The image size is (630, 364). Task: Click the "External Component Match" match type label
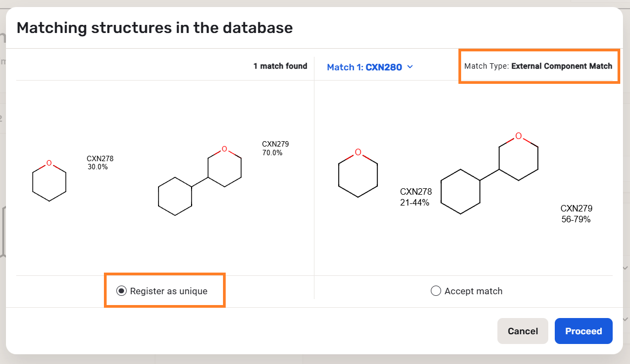coord(561,66)
